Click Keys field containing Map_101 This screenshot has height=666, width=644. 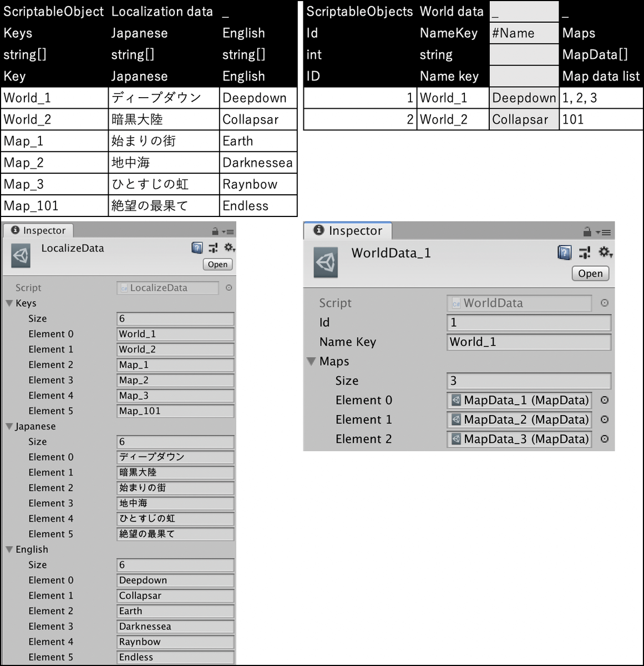[175, 411]
